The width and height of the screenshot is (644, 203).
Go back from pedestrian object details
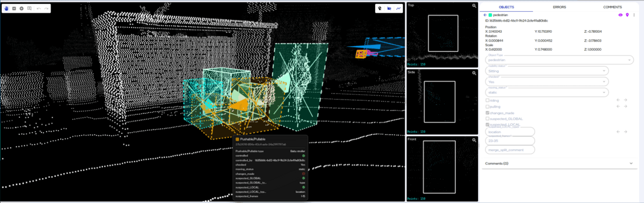click(485, 15)
